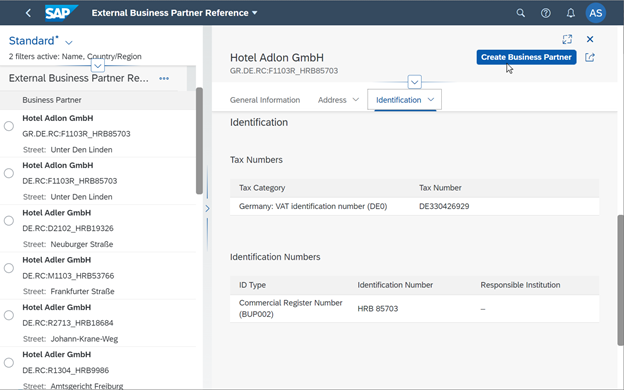Select radio for DE.RC:R1304_HRB9986
Viewport: 624px width, 390px height.
9,363
